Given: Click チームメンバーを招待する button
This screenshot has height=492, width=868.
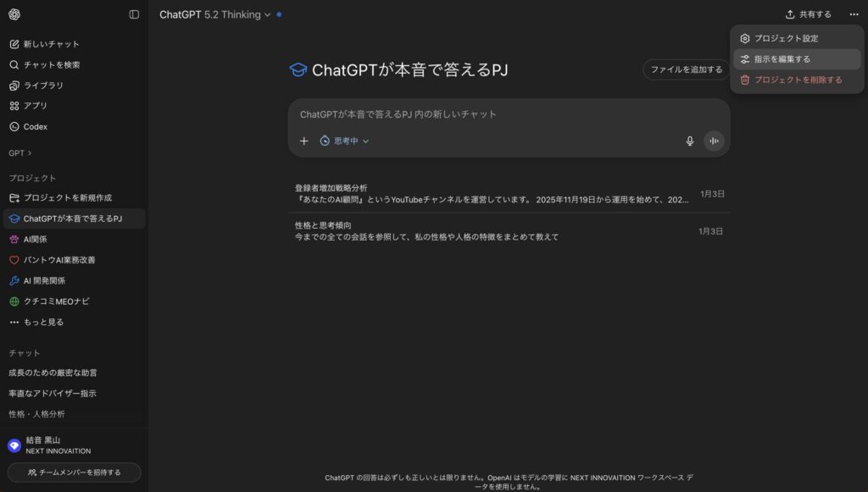Looking at the screenshot, I should [x=75, y=472].
